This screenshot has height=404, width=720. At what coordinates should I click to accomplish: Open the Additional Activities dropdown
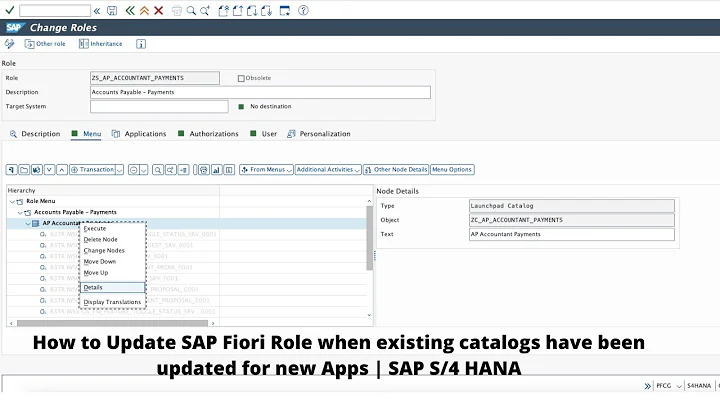pyautogui.click(x=328, y=170)
